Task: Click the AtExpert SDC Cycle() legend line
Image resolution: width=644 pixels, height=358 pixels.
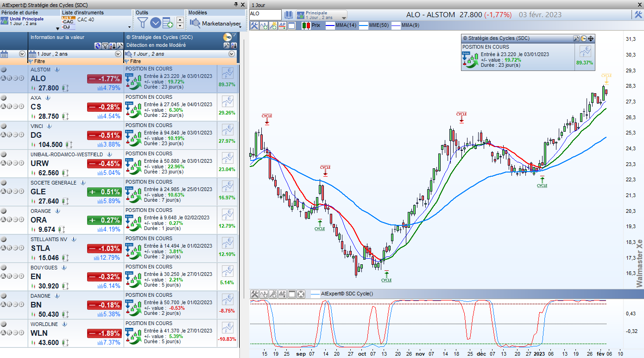Action: pyautogui.click(x=342, y=294)
